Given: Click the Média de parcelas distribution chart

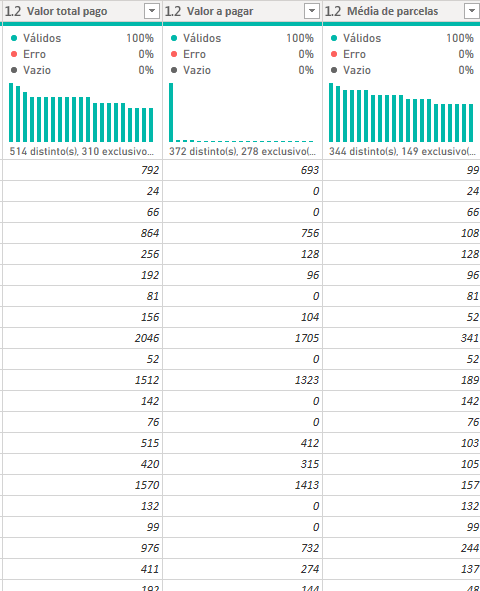Looking at the screenshot, I should pyautogui.click(x=401, y=112).
